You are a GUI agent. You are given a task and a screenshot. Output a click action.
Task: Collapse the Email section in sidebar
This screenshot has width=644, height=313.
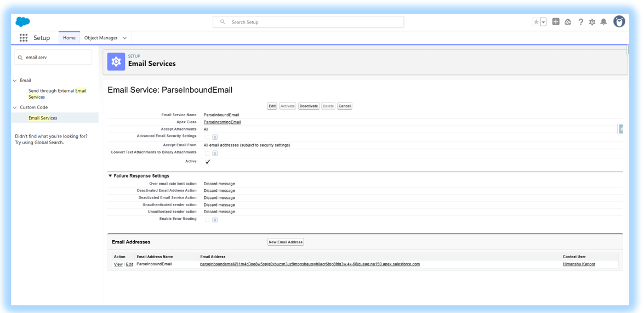click(x=15, y=81)
